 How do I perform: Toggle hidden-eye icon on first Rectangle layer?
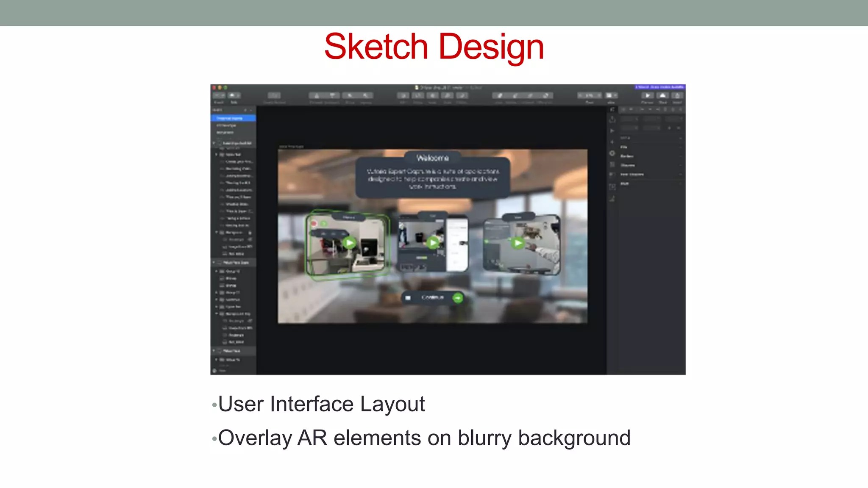[250, 240]
